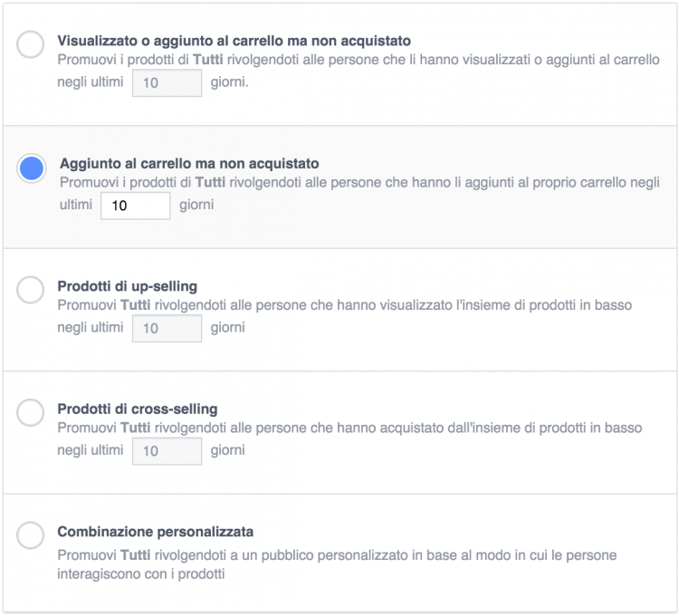
Task: Enable the 'Prodotti di cross-selling' radio option
Action: click(31, 413)
